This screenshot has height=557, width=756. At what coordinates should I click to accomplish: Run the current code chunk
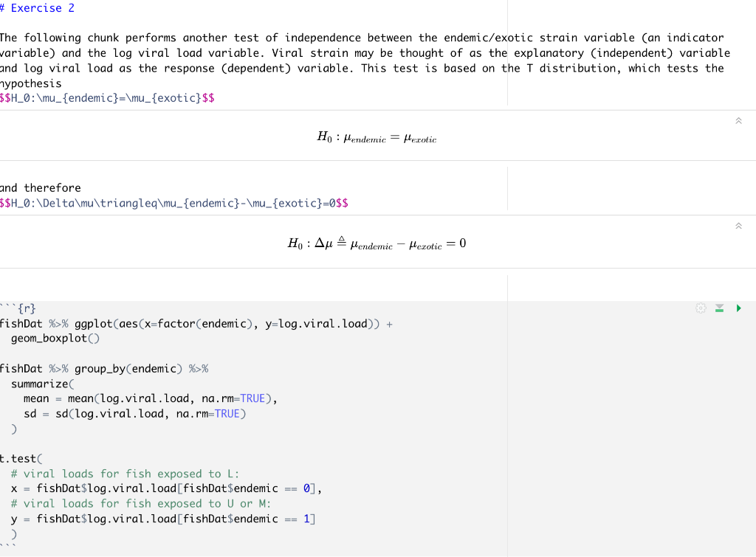click(738, 308)
